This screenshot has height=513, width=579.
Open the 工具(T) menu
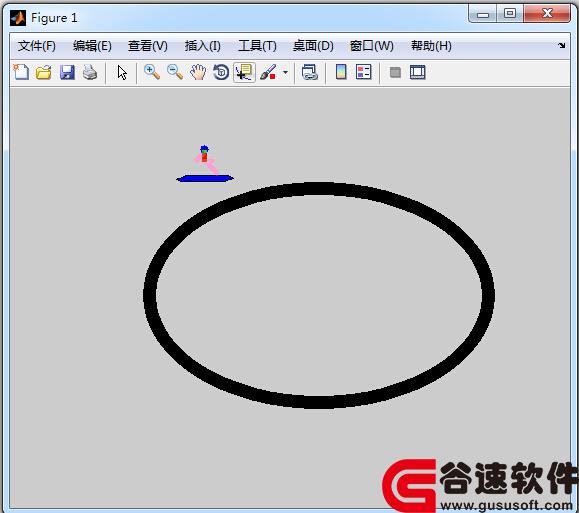pos(257,46)
